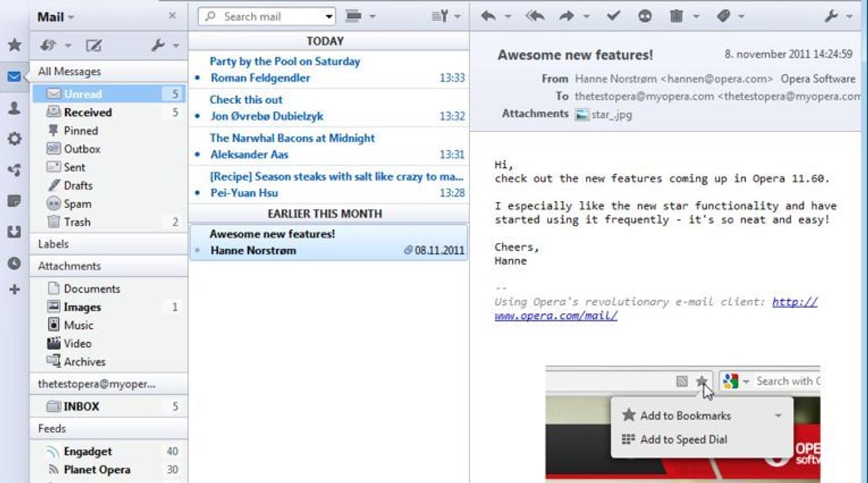The image size is (868, 483).
Task: Open dropdown arrow next to Reply
Action: click(x=508, y=17)
